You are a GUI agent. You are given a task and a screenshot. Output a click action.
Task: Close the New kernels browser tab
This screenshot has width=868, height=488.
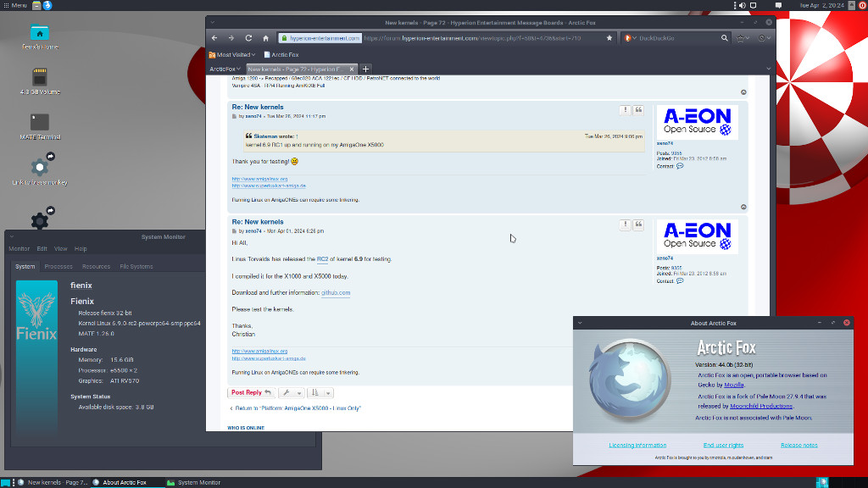tap(352, 69)
